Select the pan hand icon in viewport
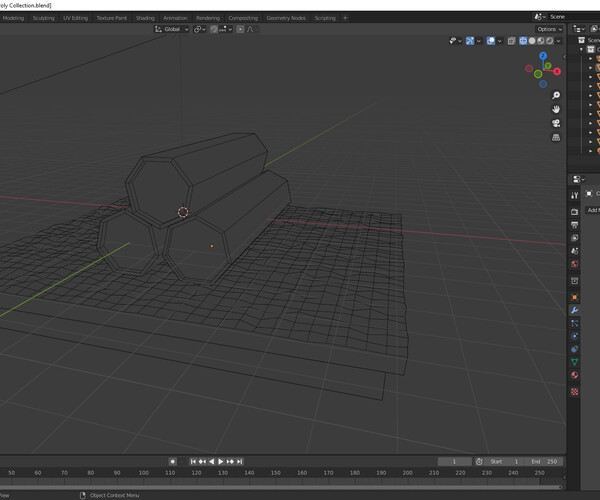600x500 pixels. [556, 109]
